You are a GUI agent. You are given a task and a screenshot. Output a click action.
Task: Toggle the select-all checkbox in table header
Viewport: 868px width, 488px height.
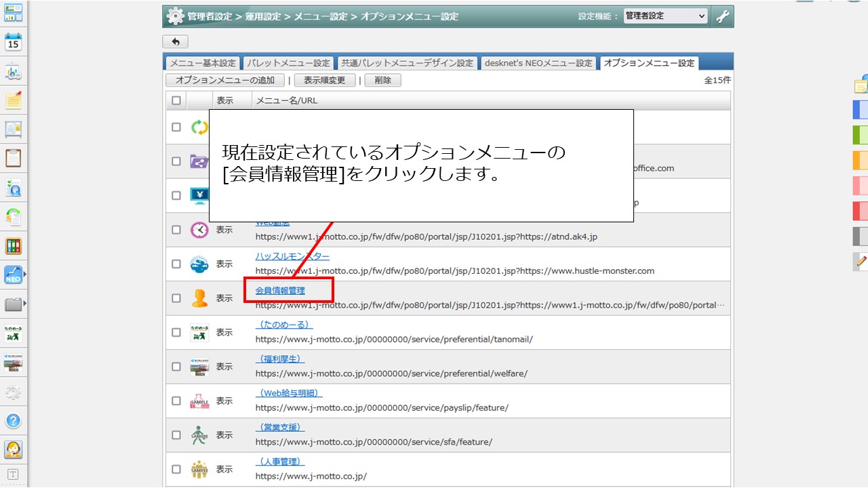[x=176, y=100]
